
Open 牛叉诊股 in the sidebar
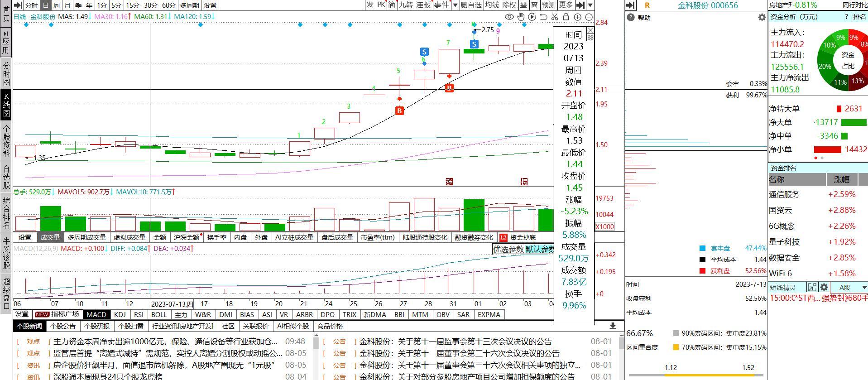coord(6,254)
